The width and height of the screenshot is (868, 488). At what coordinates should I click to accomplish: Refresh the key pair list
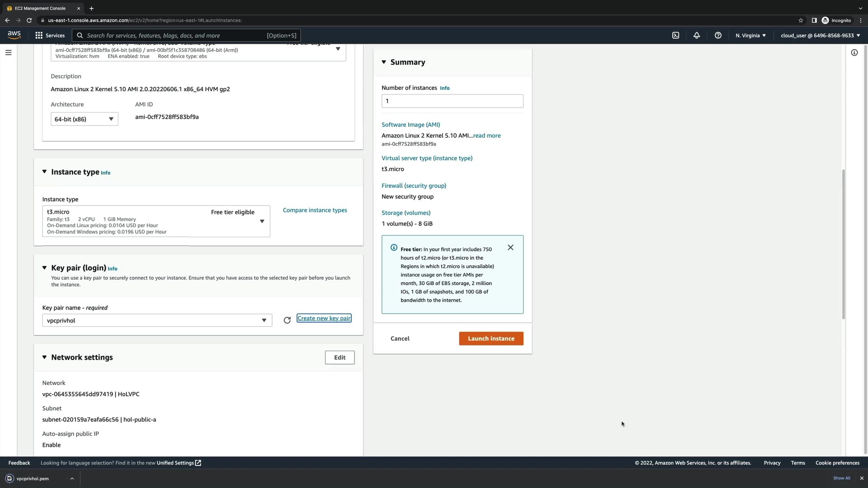(x=287, y=320)
